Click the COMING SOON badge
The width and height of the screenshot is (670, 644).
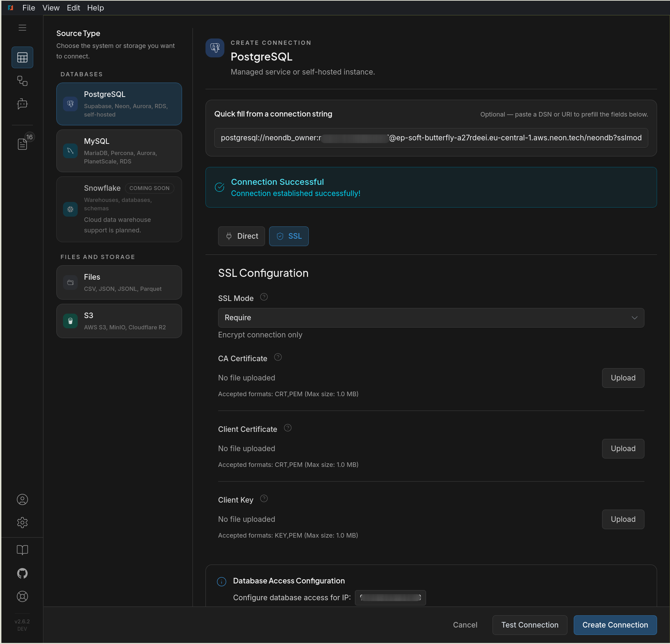tap(149, 188)
